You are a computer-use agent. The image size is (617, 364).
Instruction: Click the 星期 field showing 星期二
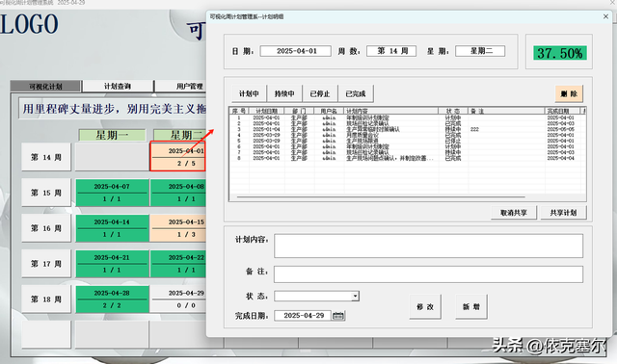point(480,51)
